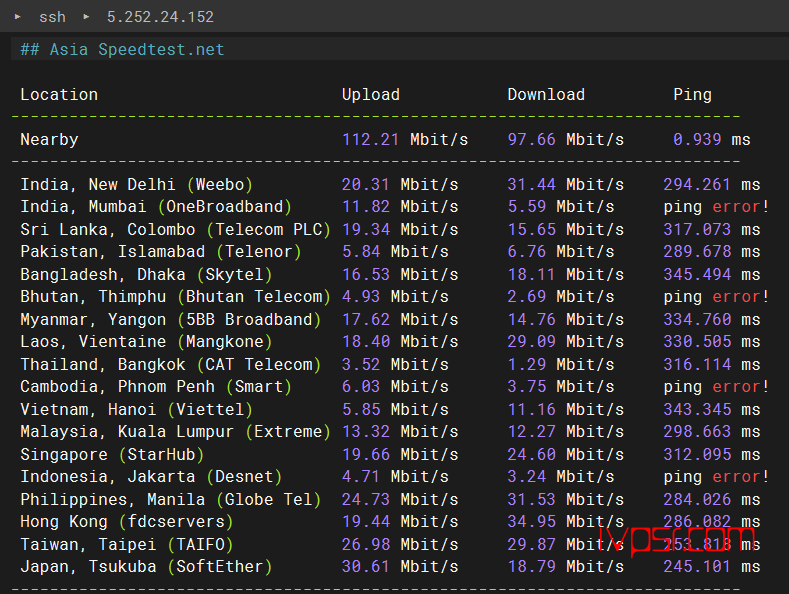This screenshot has height=594, width=789.
Task: Click 'India, New Delhi (Weebo)' row
Action: [x=390, y=184]
